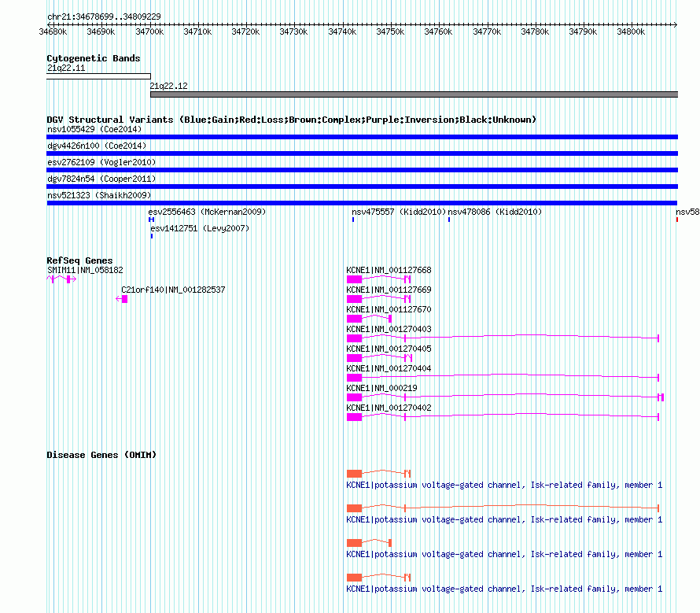Click the KCNE1|NM_001127669 transcript label

click(389, 290)
